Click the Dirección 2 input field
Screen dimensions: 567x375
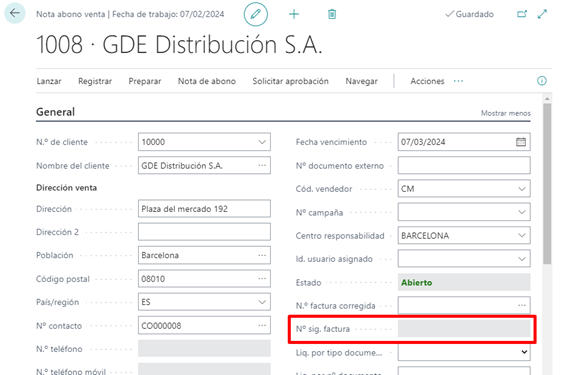coord(204,232)
